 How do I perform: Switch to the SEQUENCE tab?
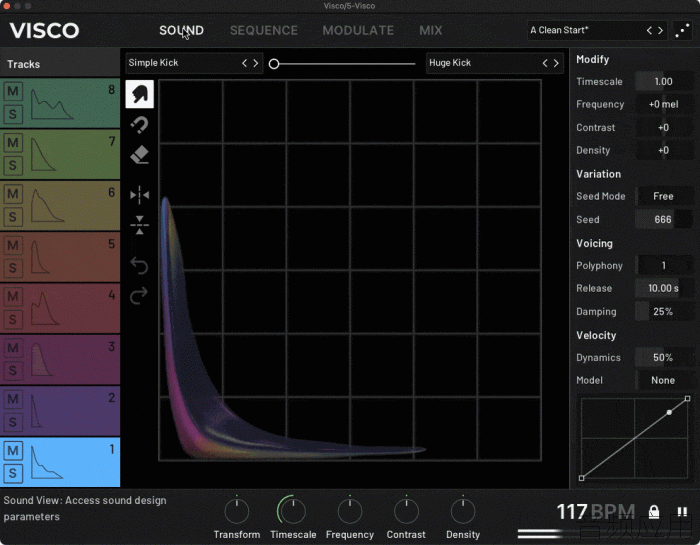[263, 30]
